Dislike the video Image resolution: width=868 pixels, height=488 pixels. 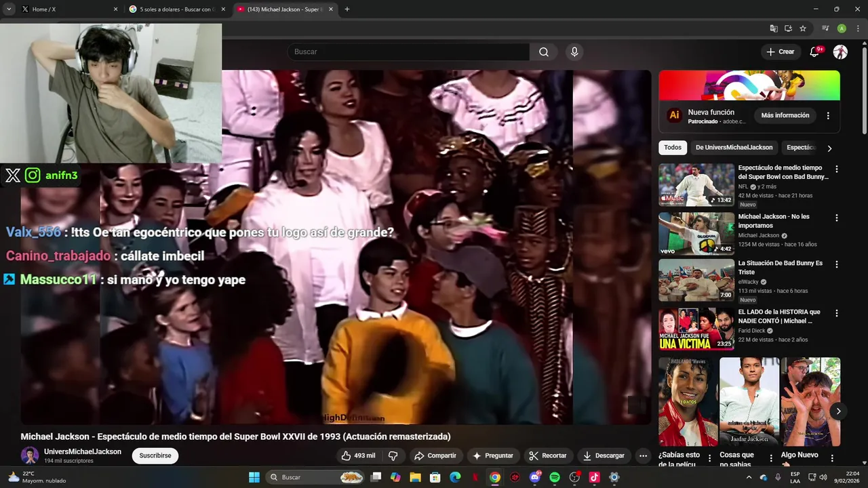(393, 455)
